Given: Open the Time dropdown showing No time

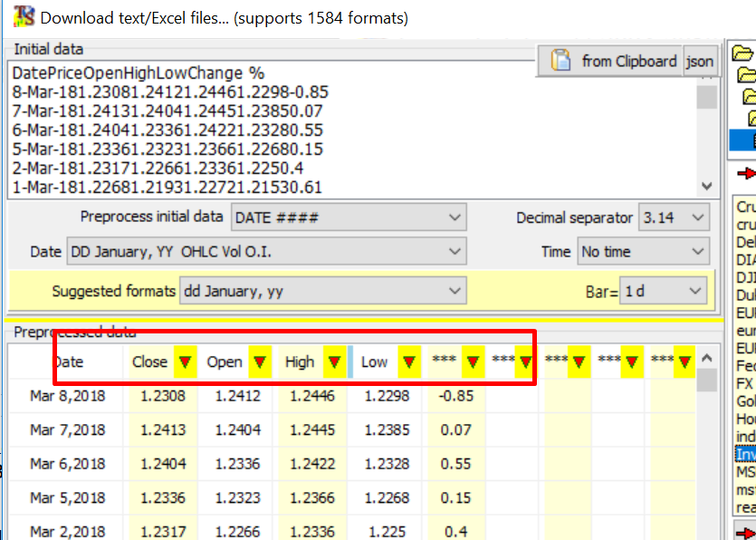Looking at the screenshot, I should click(643, 252).
